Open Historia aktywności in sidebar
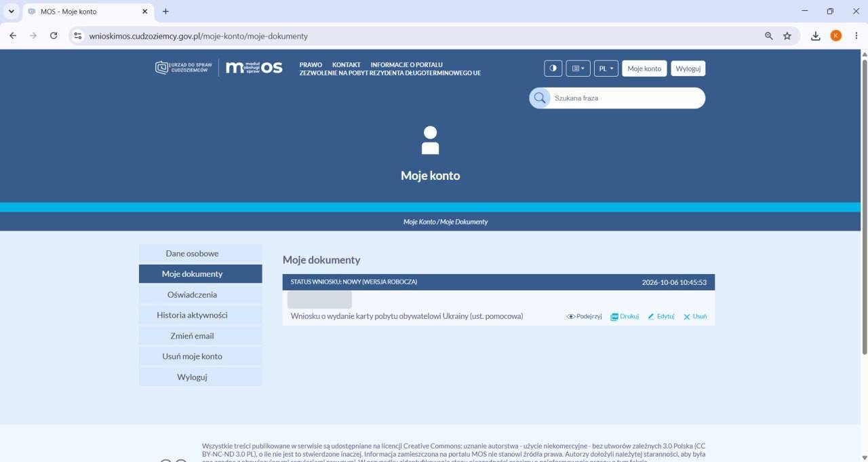The height and width of the screenshot is (462, 868). (x=200, y=315)
